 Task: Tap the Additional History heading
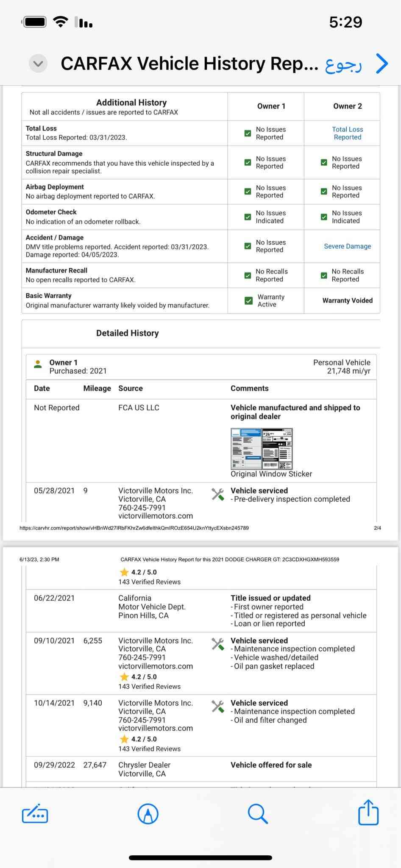(x=131, y=103)
